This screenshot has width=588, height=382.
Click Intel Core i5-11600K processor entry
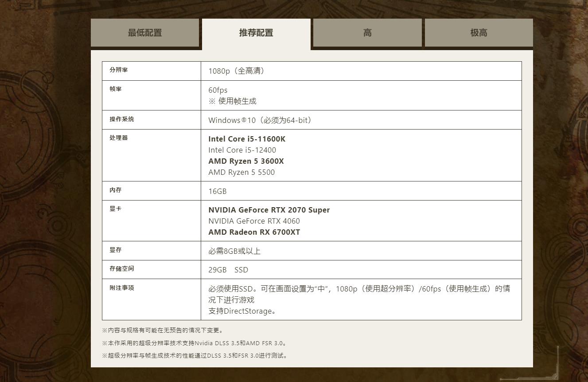coord(247,139)
